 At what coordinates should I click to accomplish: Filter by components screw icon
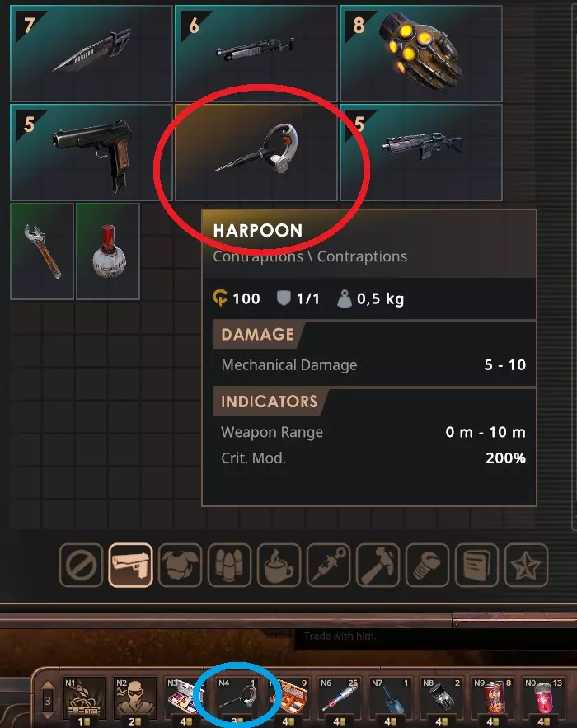427,565
